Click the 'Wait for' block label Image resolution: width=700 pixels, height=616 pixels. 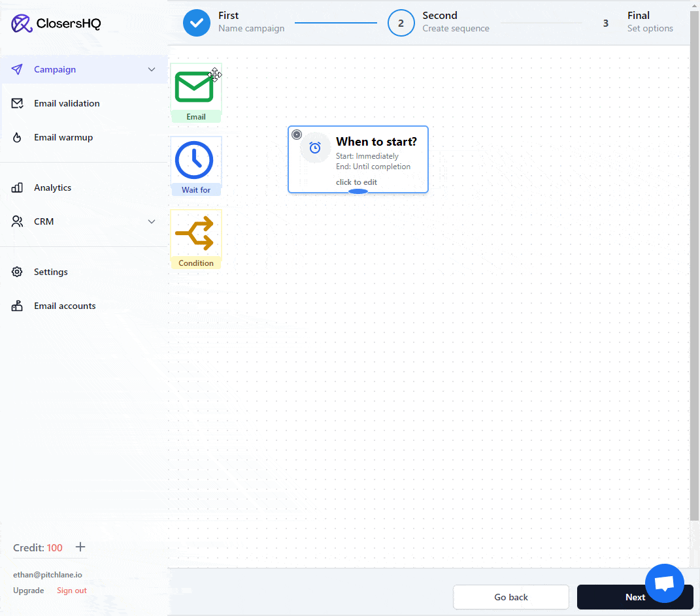tap(196, 189)
